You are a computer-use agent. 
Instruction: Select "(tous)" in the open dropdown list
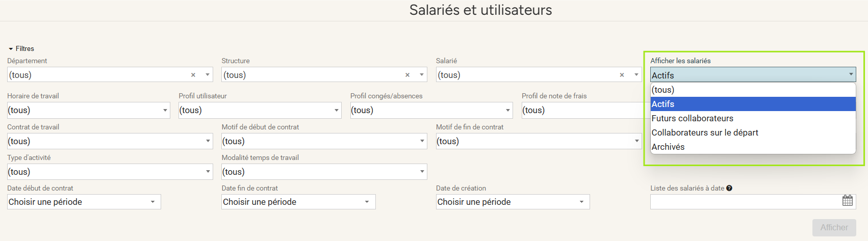tap(753, 90)
